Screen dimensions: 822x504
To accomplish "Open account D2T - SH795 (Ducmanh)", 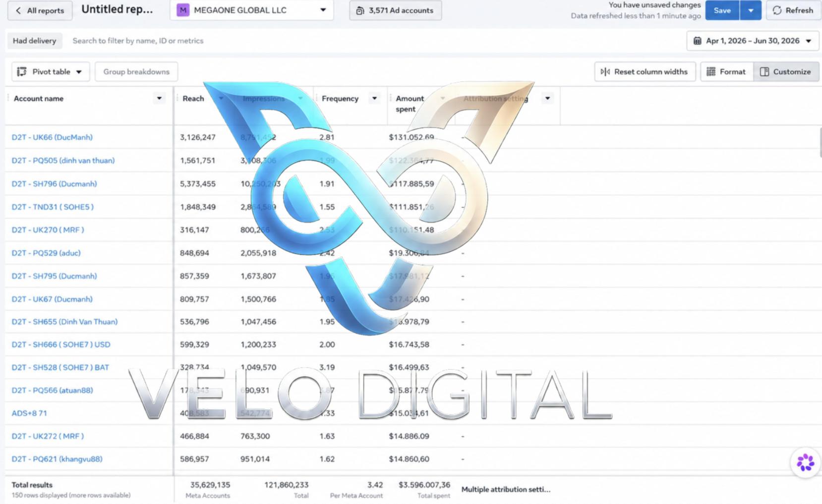I will 54,276.
